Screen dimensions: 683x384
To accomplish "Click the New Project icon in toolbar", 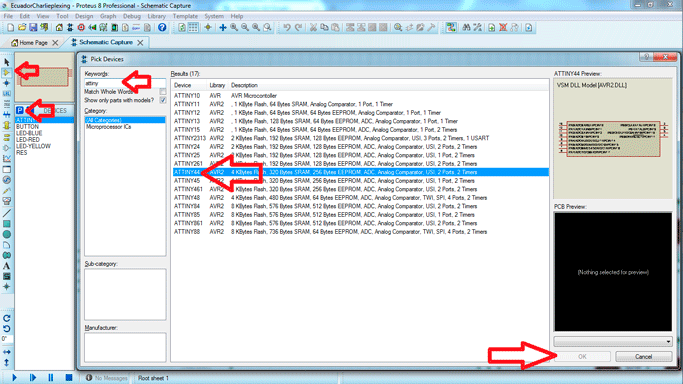I will (x=10, y=27).
